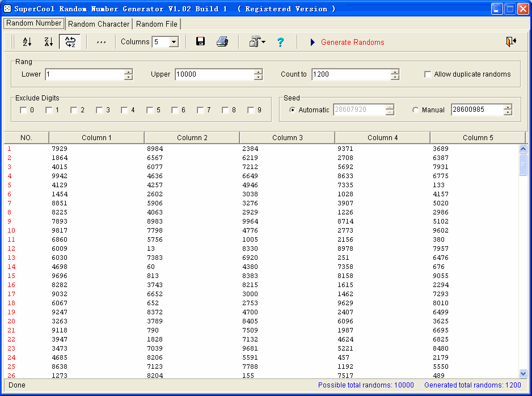532x396 pixels.
Task: Open the hammer tools options menu
Action: (257, 42)
